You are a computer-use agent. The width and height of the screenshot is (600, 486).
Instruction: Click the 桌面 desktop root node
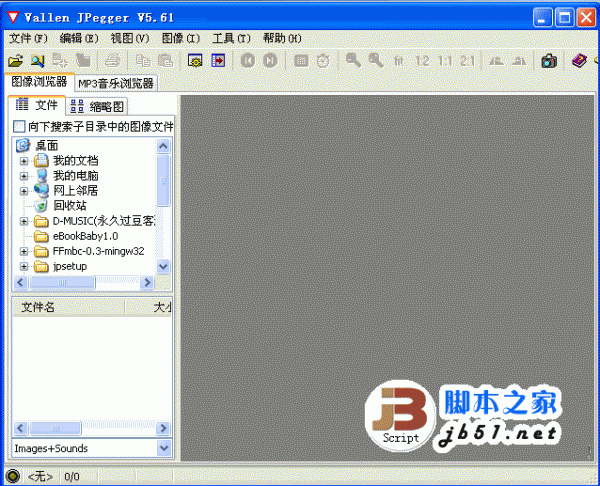click(46, 146)
